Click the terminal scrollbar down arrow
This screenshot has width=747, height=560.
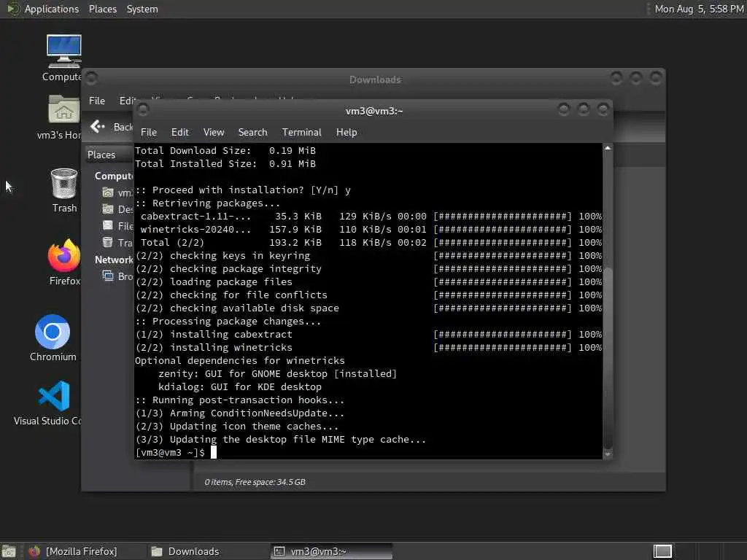click(608, 455)
